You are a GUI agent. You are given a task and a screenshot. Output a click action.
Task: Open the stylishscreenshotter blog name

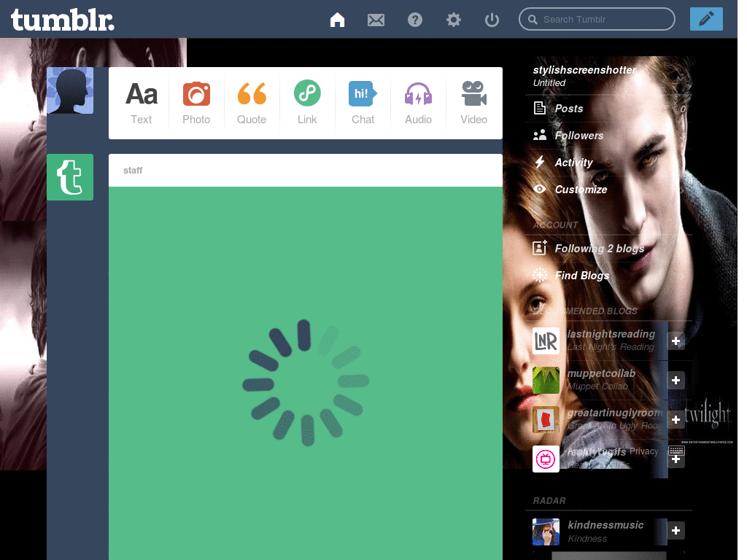584,70
